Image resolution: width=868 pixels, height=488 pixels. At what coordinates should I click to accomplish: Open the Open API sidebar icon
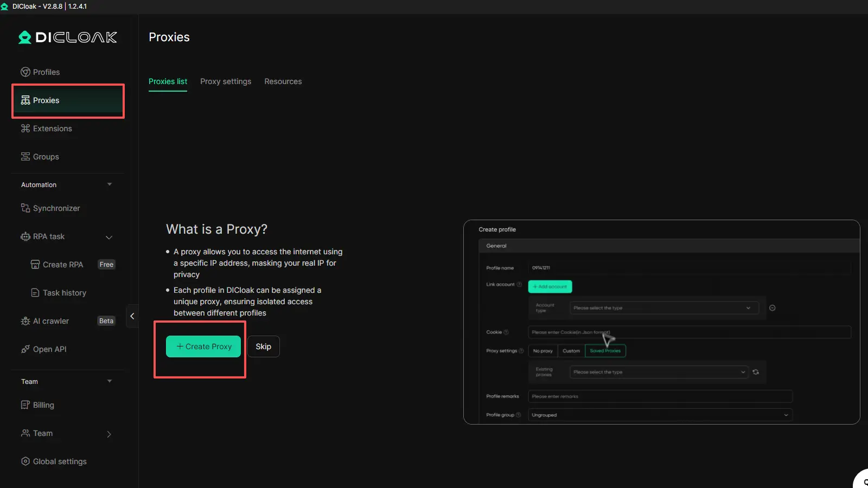click(25, 349)
